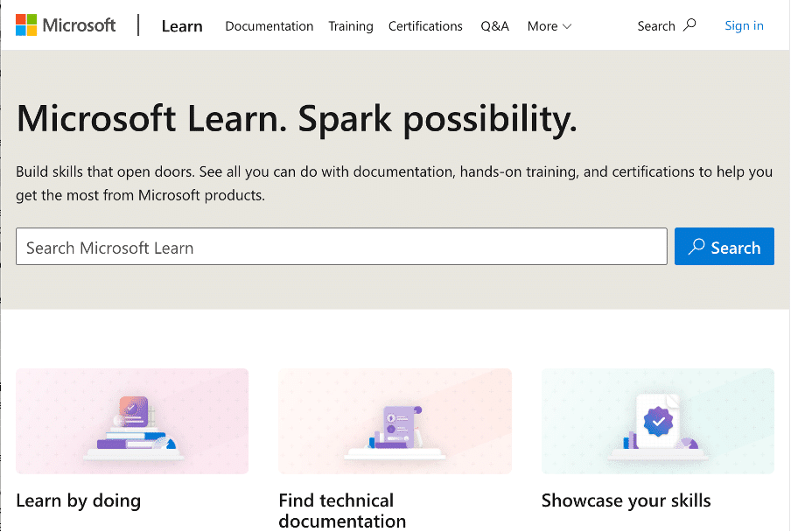Screen dimensions: 791x532
Task: Click the blue Search button
Action: pyautogui.click(x=724, y=247)
